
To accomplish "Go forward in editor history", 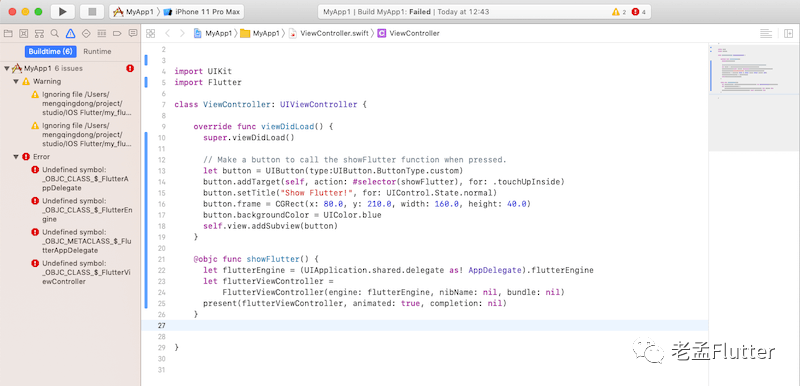I will click(x=182, y=34).
